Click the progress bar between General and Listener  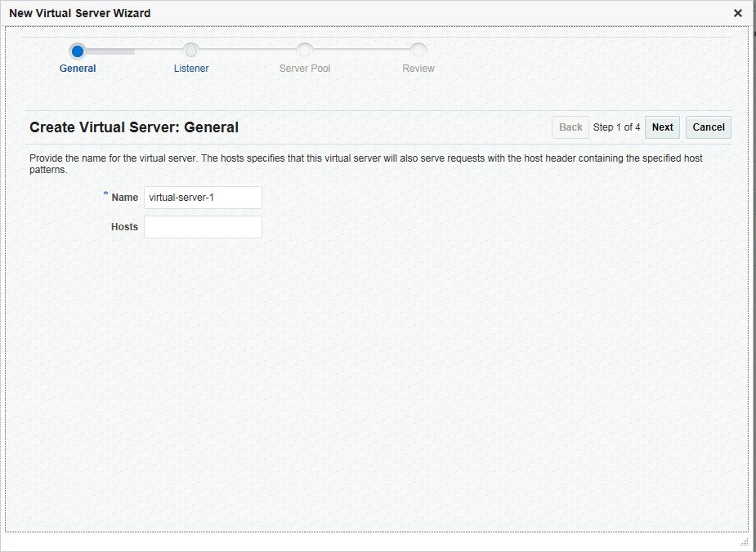coord(135,51)
